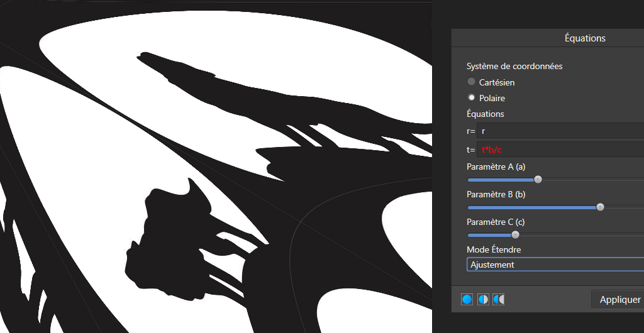Select the mirrored split preview icon
The width and height of the screenshot is (644, 333).
pyautogui.click(x=499, y=299)
